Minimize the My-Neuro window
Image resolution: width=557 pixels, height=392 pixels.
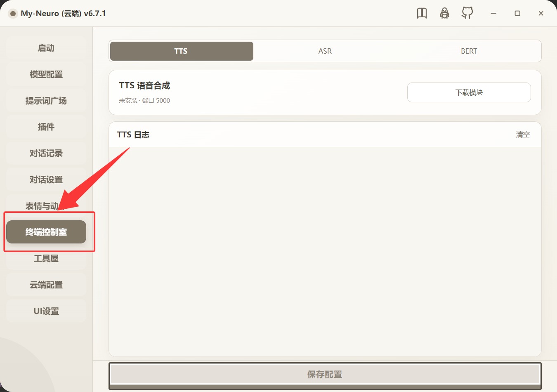pyautogui.click(x=493, y=13)
